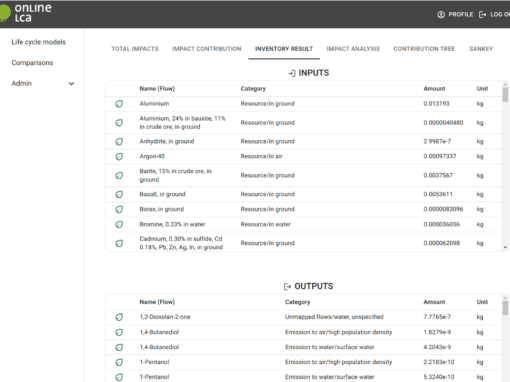Select amount 2.9987e-7 for Anhydrite
The height and width of the screenshot is (382, 510).
437,141
